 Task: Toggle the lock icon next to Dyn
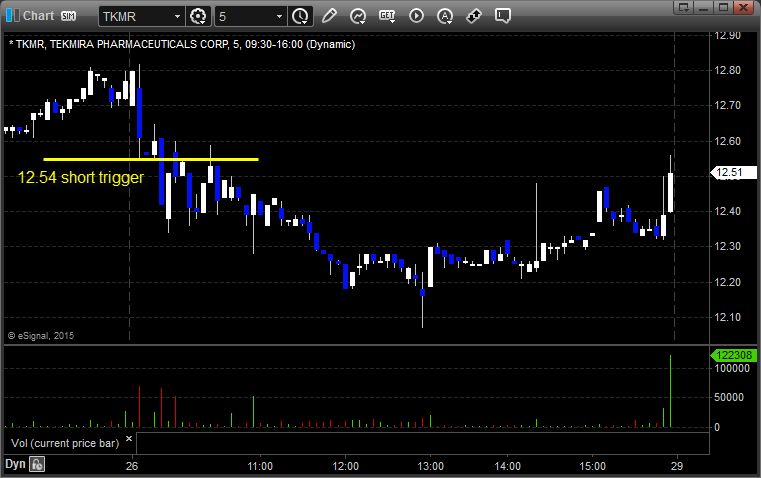point(37,464)
